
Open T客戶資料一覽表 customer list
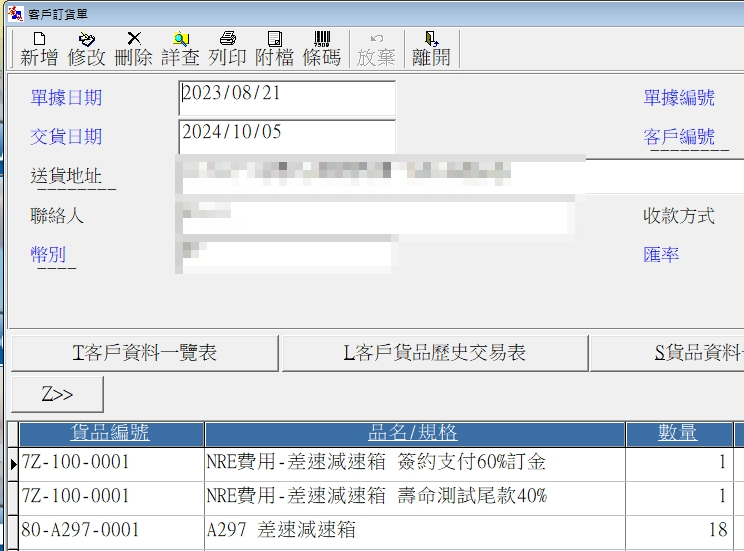point(144,353)
